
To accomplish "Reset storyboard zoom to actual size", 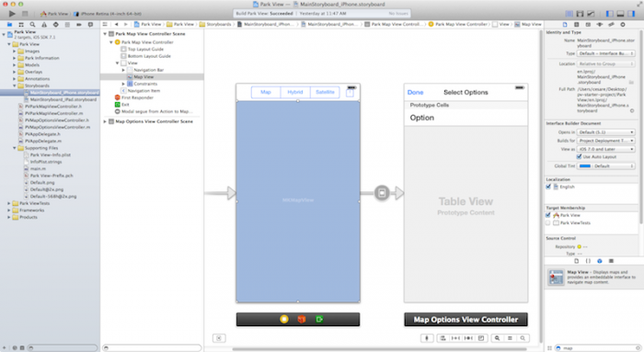I will pyautogui.click(x=510, y=338).
